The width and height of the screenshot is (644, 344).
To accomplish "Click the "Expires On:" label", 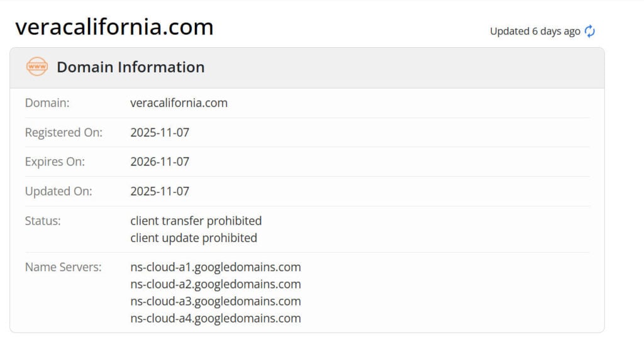I will click(55, 162).
